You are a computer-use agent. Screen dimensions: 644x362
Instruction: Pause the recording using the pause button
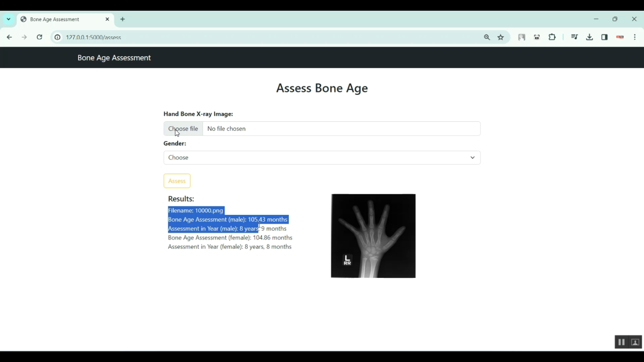point(621,342)
